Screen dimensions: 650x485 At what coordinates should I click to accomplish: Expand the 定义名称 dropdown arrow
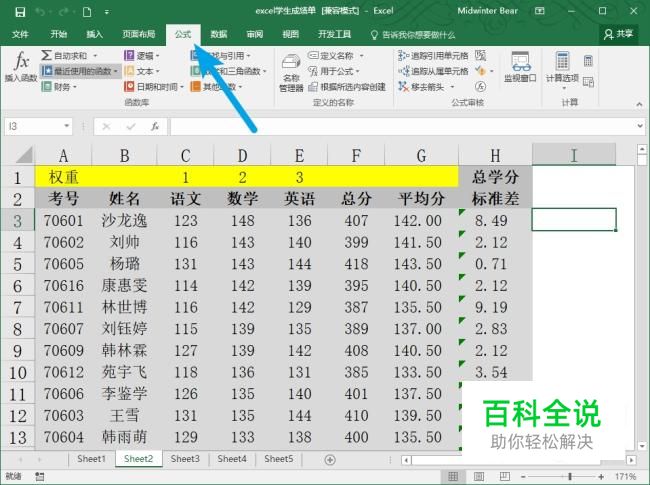point(361,56)
